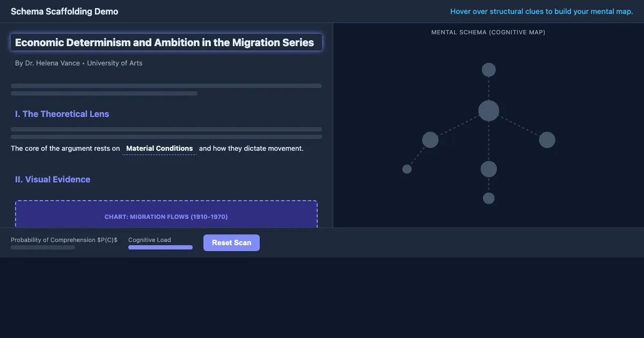This screenshot has height=338, width=644.
Task: Select the II. Visual Evidence heading
Action: (x=53, y=179)
